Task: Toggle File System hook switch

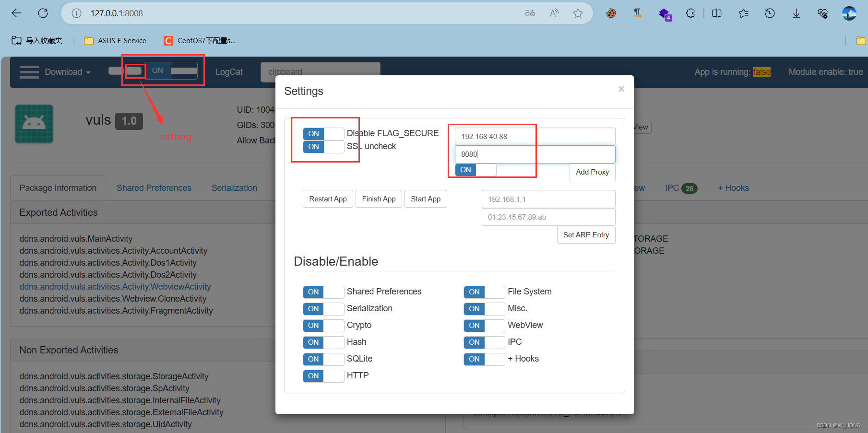Action: (484, 292)
